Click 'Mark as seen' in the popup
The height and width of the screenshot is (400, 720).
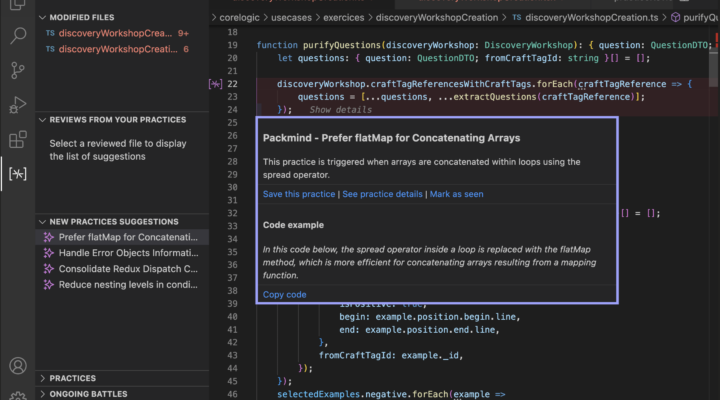(x=457, y=194)
